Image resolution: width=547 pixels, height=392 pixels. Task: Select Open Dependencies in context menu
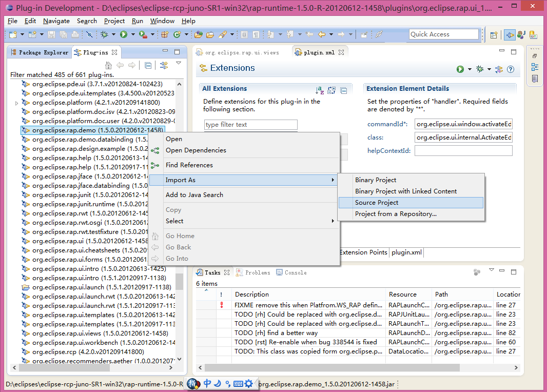click(x=196, y=150)
